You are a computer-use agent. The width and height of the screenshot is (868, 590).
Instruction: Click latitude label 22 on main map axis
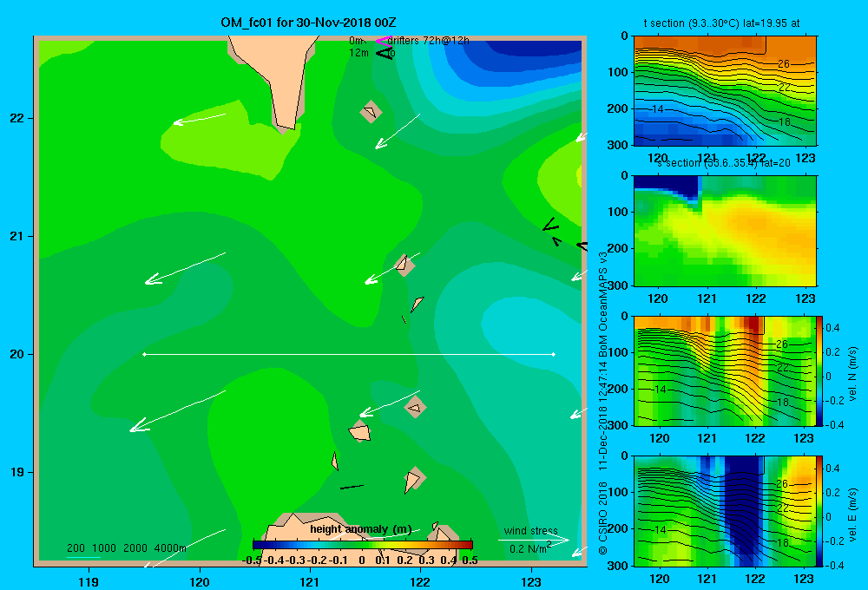pyautogui.click(x=16, y=119)
